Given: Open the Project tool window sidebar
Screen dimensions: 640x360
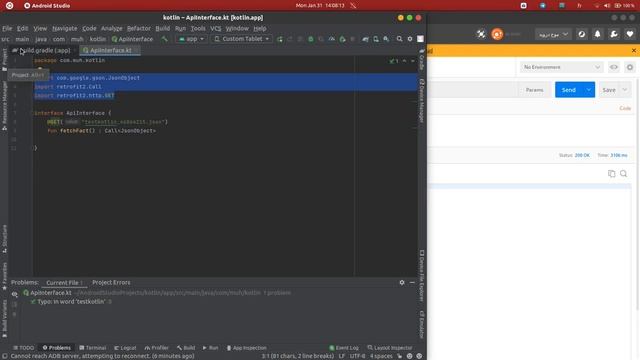Looking at the screenshot, I should coord(4,60).
